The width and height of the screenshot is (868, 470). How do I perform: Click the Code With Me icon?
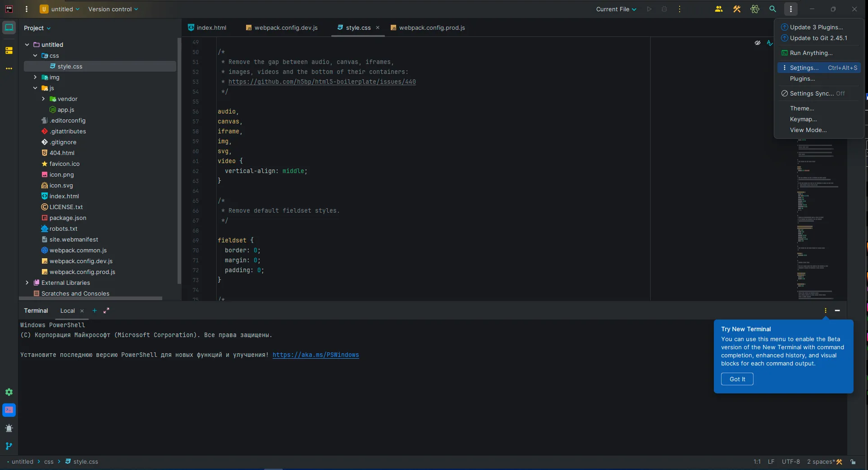point(718,9)
